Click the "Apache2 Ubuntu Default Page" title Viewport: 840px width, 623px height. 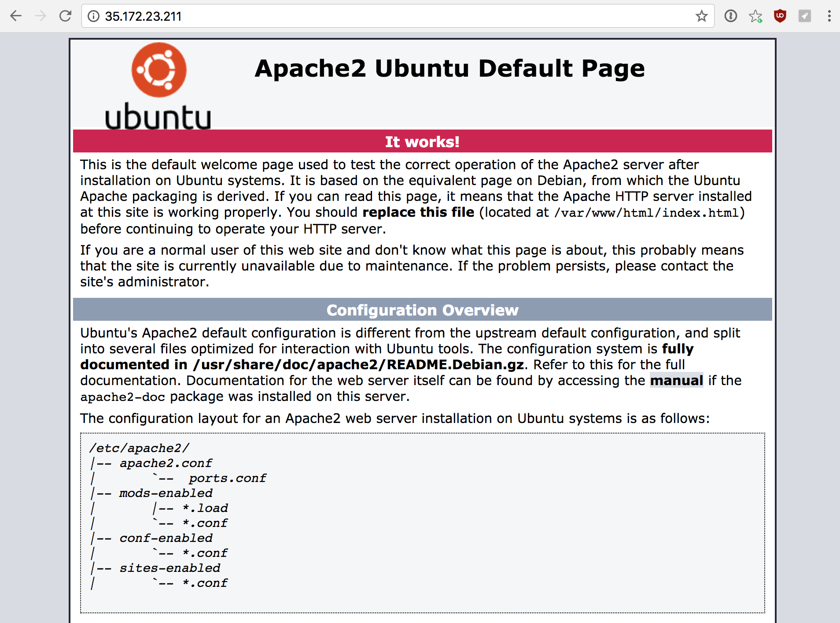point(449,68)
